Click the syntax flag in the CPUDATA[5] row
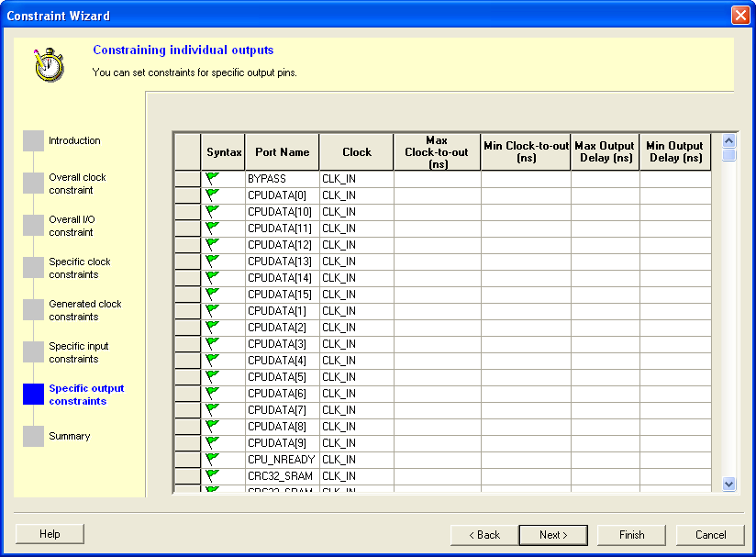 click(212, 376)
